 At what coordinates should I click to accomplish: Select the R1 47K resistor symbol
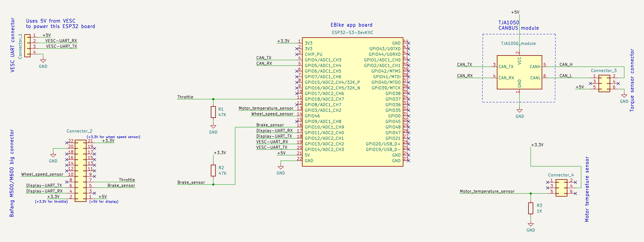click(213, 112)
